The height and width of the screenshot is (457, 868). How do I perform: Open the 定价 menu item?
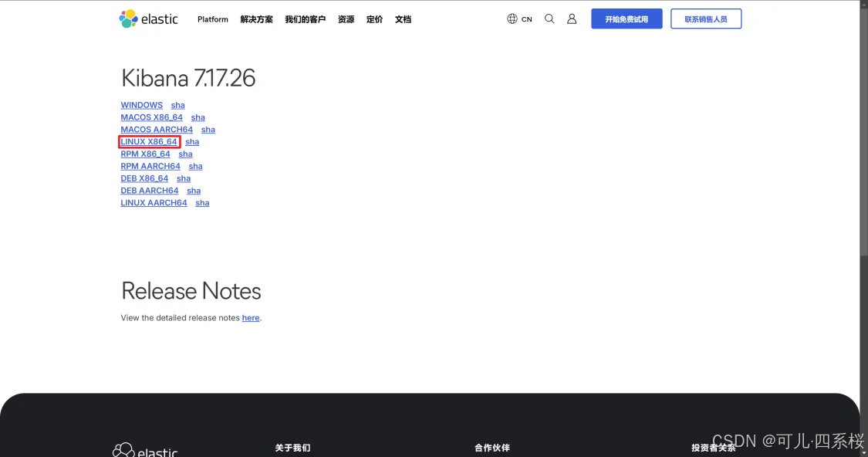[374, 19]
